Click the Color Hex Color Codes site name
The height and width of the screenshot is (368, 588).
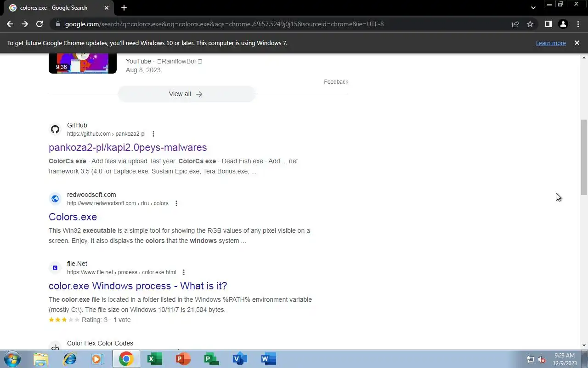[x=100, y=343]
